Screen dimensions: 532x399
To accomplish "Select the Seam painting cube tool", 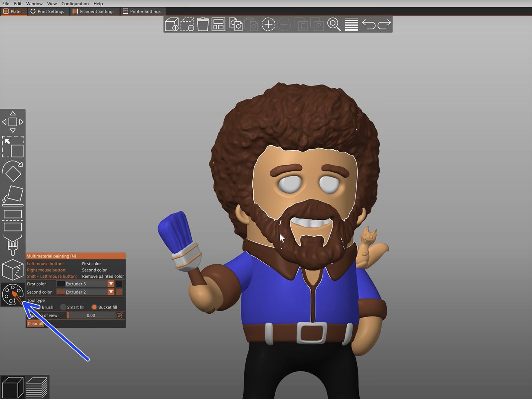I will (13, 270).
